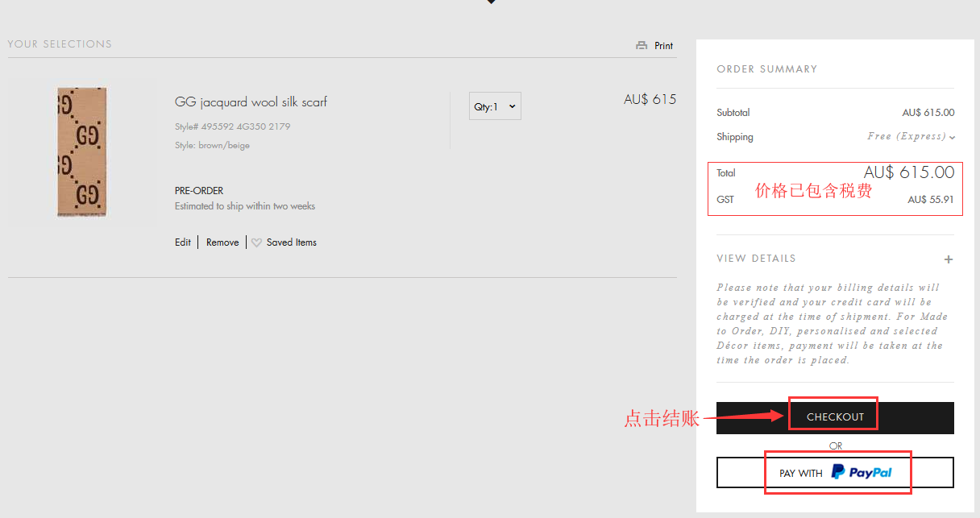Click the PayPal logo button
This screenshot has width=980, height=518.
(835, 473)
